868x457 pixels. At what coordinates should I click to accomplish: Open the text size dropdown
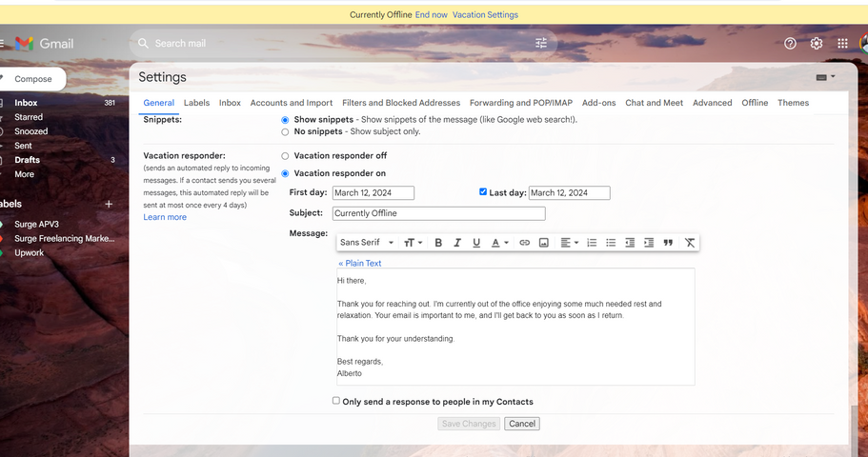tap(413, 243)
